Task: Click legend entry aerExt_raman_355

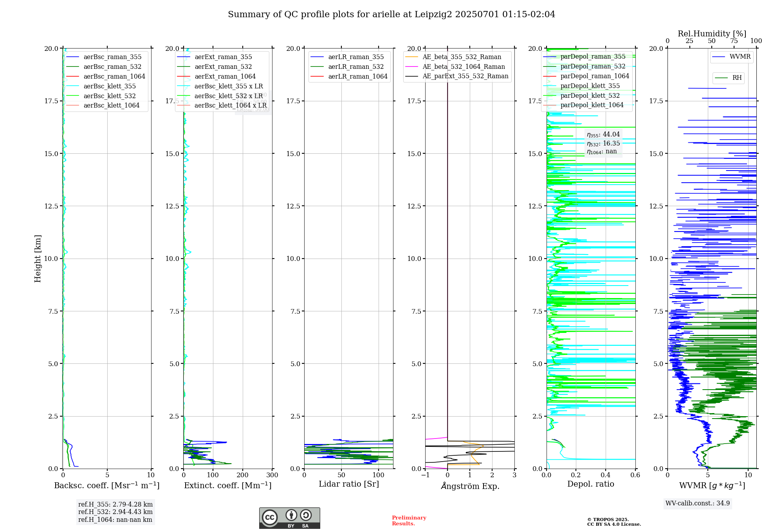Action: pyautogui.click(x=224, y=57)
